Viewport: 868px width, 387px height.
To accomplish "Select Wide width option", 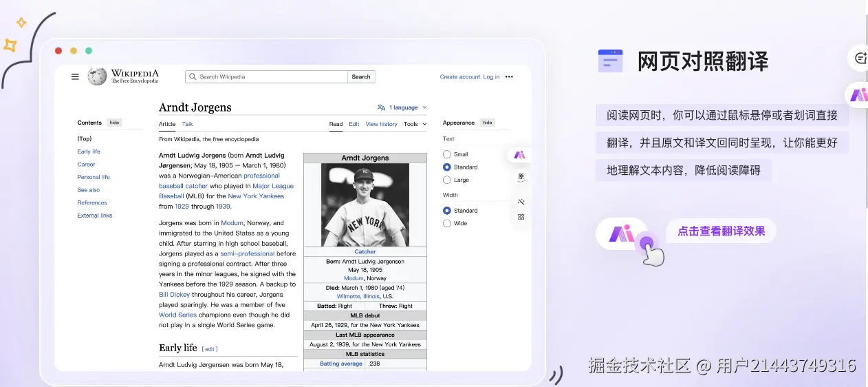I will [x=447, y=223].
